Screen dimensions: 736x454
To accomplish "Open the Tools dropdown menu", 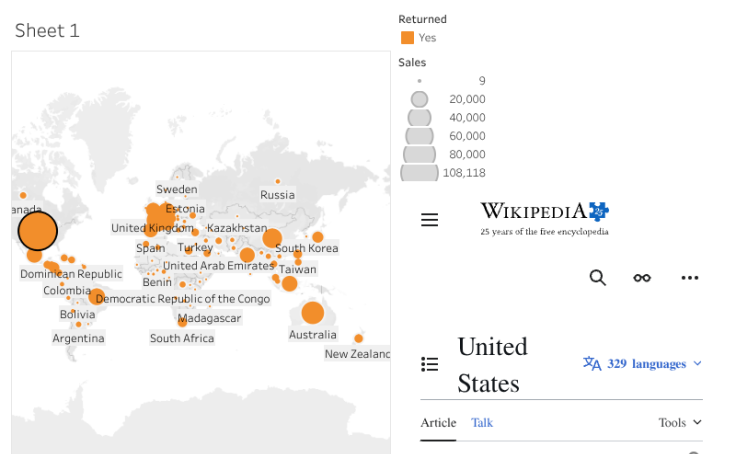I will click(681, 423).
